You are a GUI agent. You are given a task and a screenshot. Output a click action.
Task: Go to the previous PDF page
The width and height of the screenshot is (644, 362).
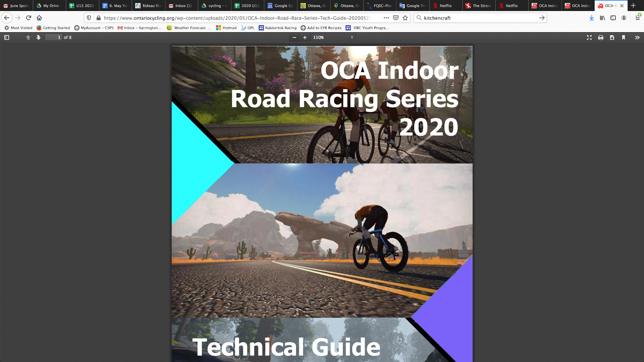pyautogui.click(x=28, y=37)
